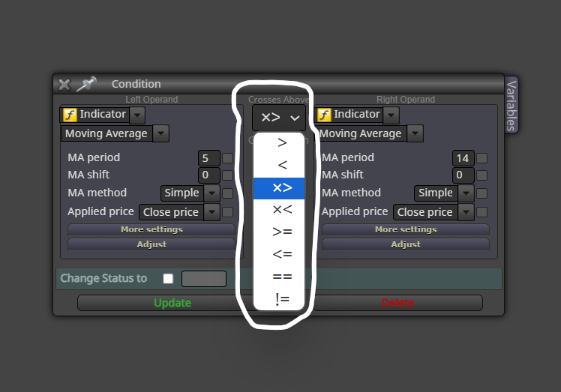The image size is (561, 392).
Task: Open the right MA method Simple dropdown
Action: click(466, 193)
